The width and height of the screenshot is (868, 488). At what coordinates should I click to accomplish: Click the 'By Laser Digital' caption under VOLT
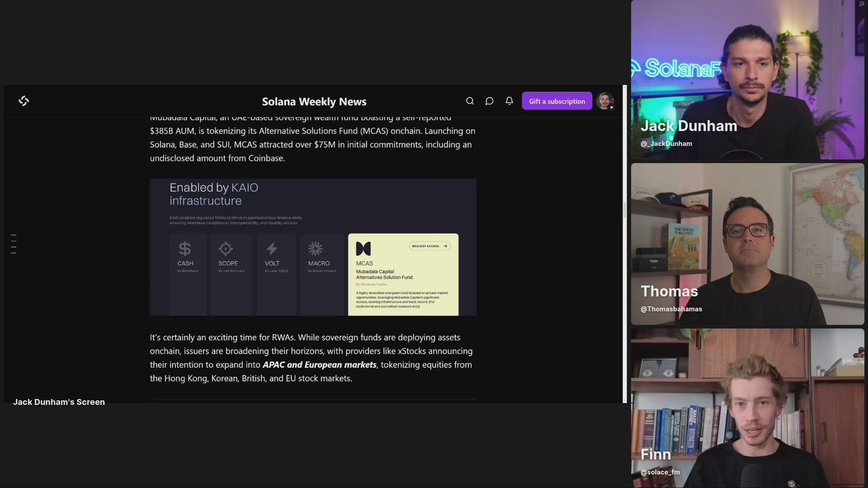276,271
